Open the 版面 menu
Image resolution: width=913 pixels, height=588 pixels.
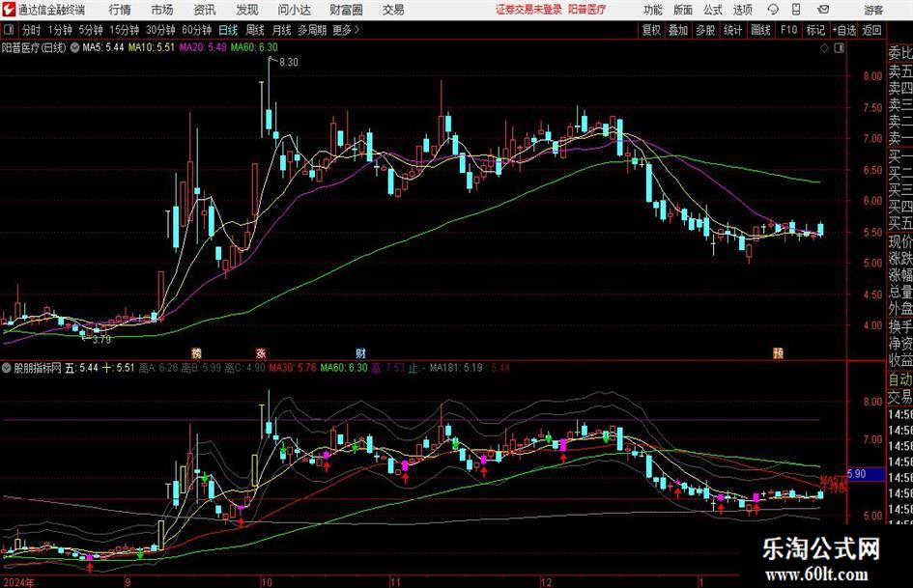pos(682,10)
